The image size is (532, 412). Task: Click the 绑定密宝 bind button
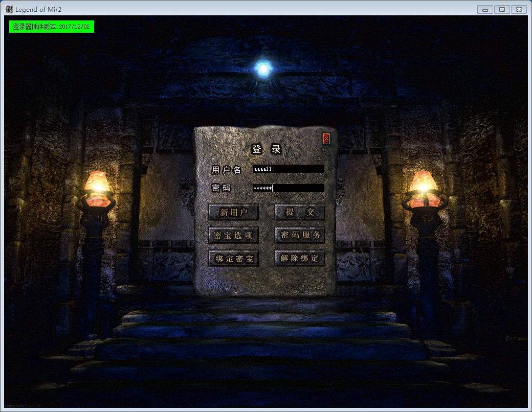233,258
